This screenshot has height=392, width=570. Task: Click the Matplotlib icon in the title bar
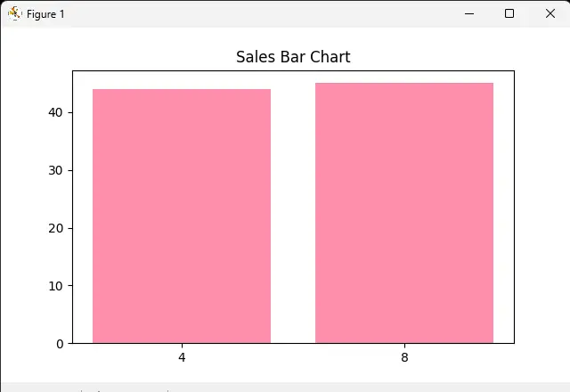tap(15, 13)
